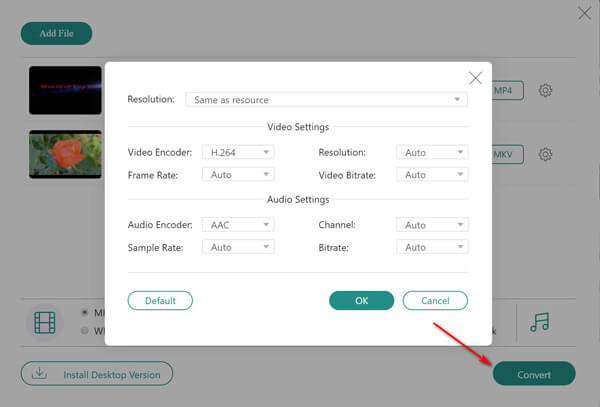This screenshot has height=407, width=600.
Task: Open the Audio Encoder AAC dropdown
Action: (237, 225)
